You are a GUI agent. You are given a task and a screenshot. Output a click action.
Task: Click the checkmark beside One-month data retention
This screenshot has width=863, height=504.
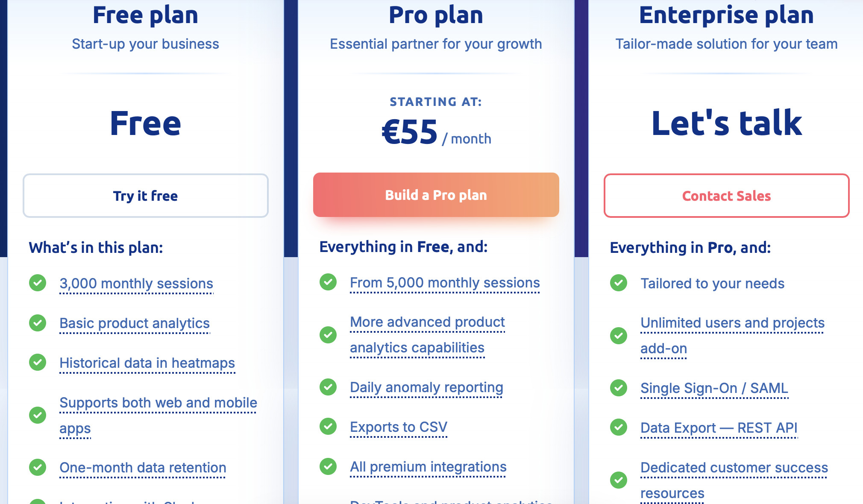click(x=38, y=468)
